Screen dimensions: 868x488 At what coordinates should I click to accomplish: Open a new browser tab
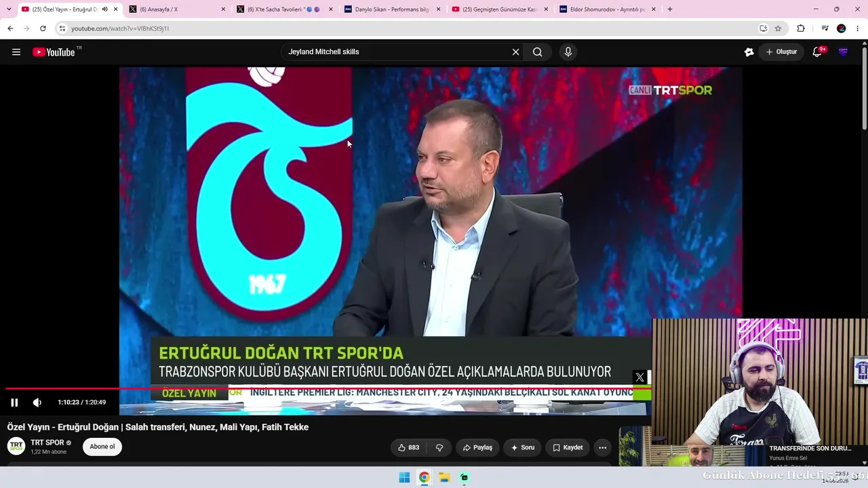[670, 9]
